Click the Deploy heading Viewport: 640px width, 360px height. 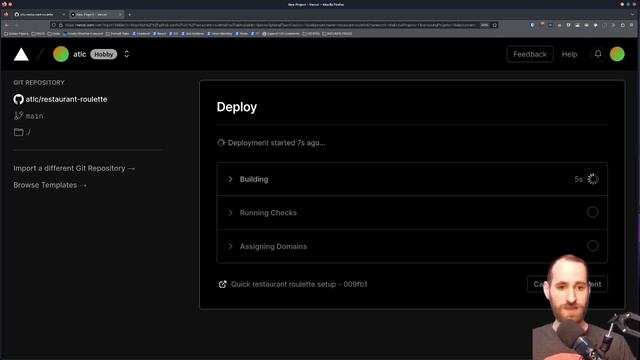(237, 107)
